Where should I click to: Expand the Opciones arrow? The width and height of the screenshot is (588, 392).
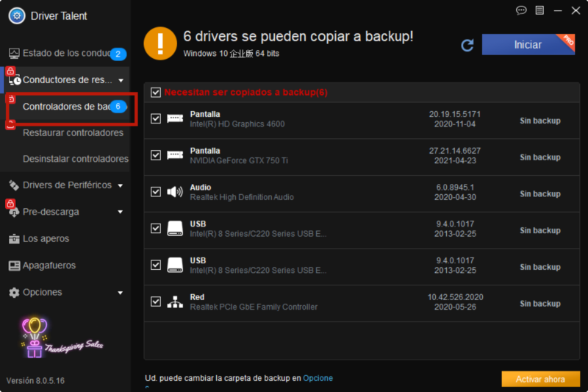click(121, 293)
